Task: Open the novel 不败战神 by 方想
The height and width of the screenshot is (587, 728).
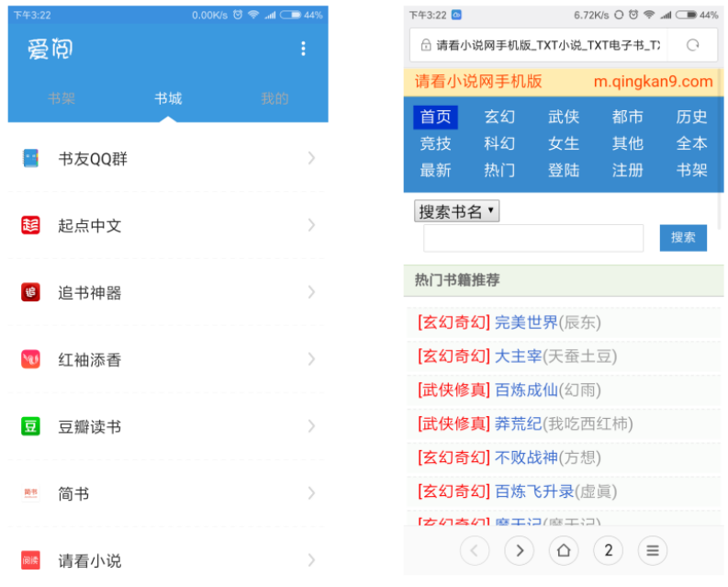Action: click(526, 457)
